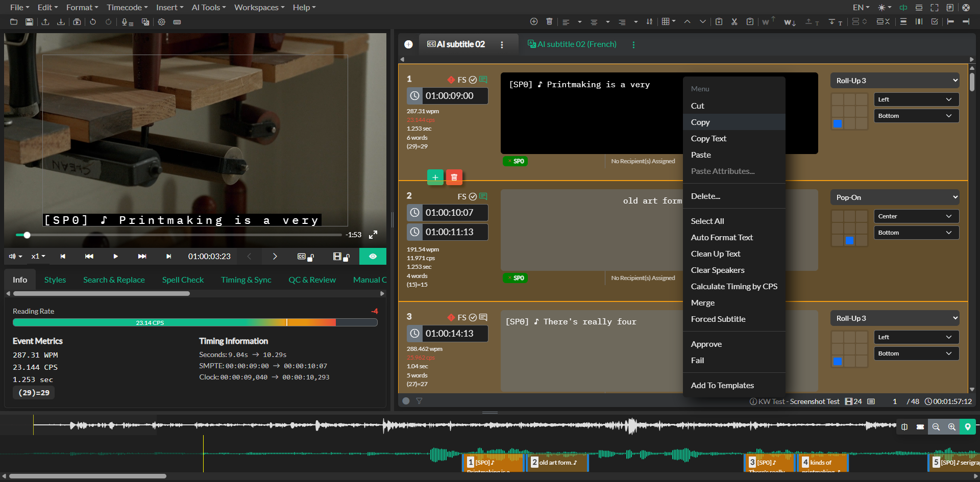Open the AI Tools menu

click(x=208, y=7)
